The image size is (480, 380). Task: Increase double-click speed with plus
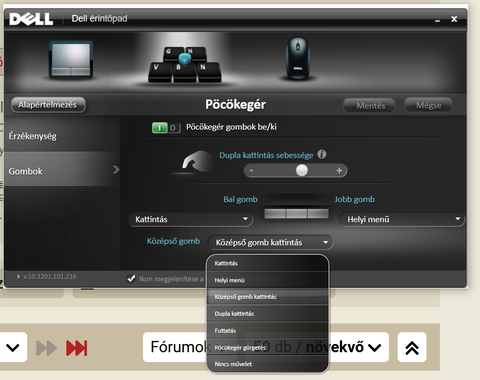point(339,170)
